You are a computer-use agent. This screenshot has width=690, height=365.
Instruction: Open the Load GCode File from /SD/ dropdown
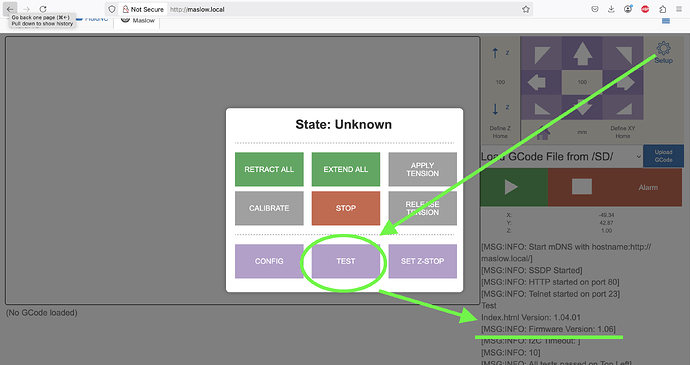561,156
